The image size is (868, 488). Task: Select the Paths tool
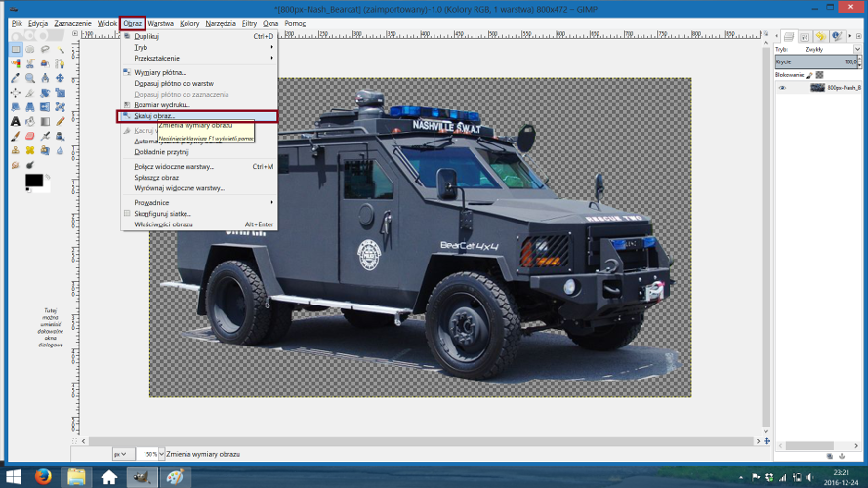(x=61, y=63)
